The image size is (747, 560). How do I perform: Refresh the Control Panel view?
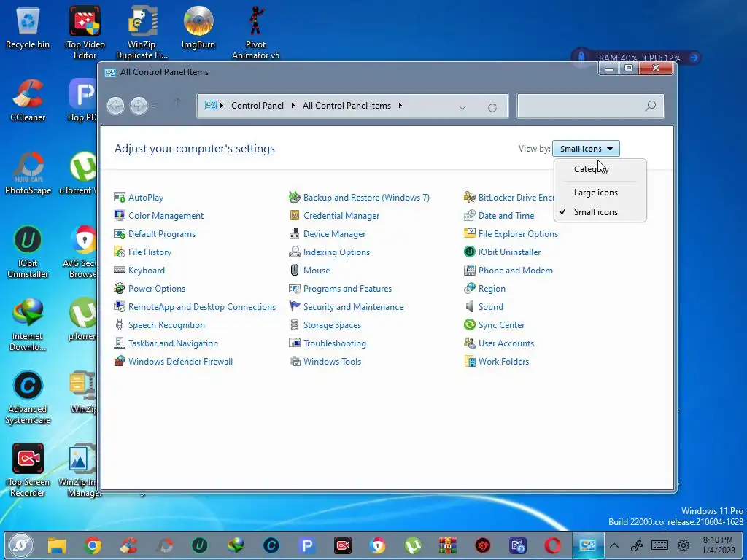(x=492, y=108)
